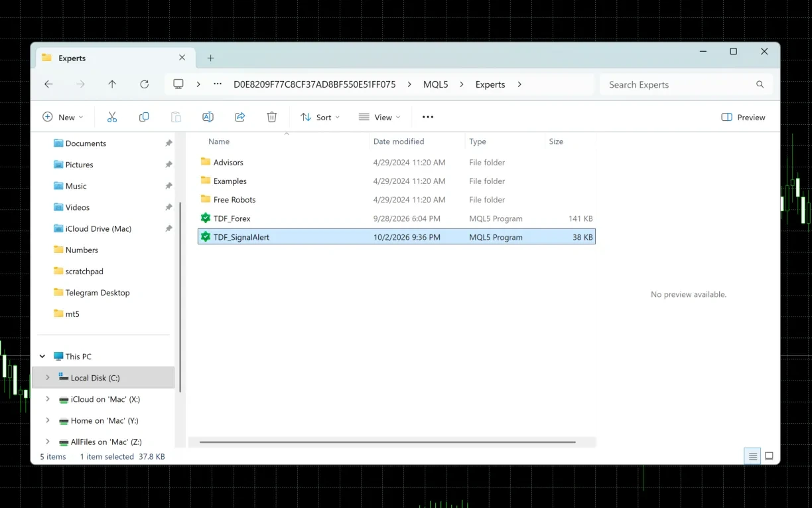Click the Delete trash can icon
The height and width of the screenshot is (508, 812).
coord(272,117)
